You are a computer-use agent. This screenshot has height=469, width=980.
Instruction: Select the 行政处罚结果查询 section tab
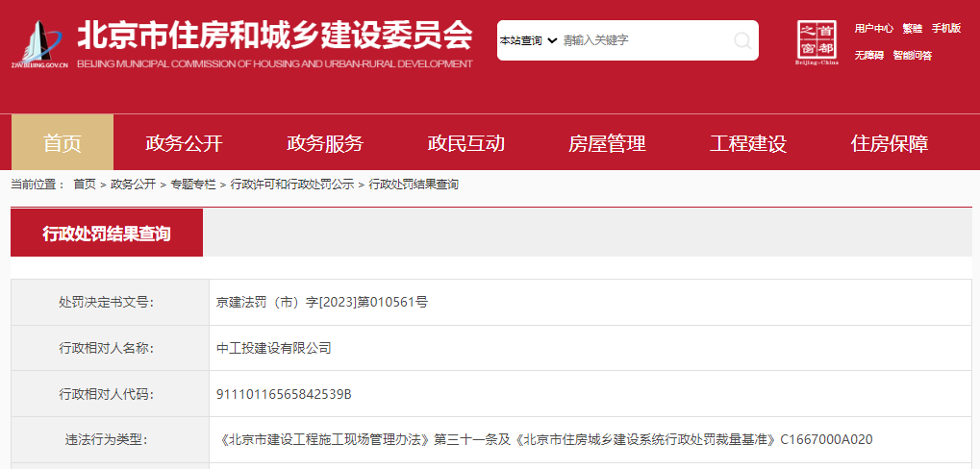click(x=107, y=233)
